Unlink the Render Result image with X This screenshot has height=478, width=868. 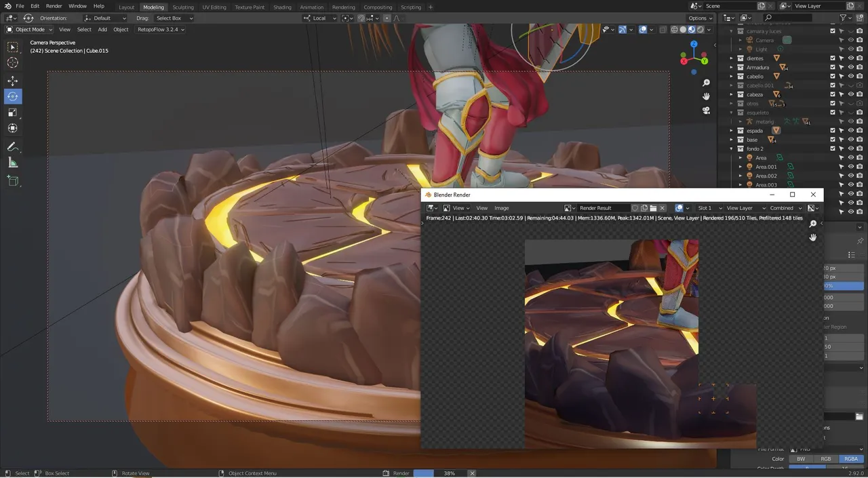point(663,208)
